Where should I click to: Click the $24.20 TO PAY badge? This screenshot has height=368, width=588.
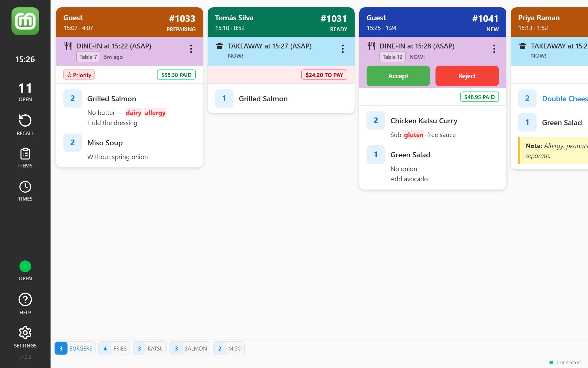(324, 75)
